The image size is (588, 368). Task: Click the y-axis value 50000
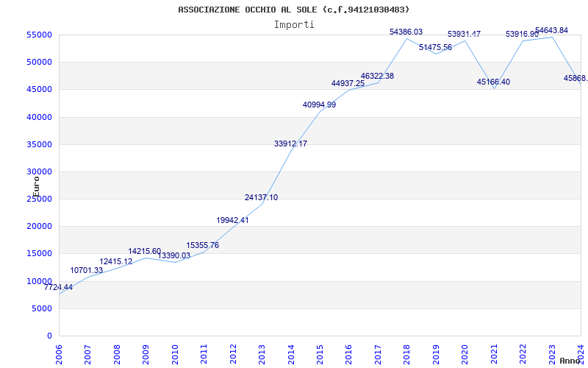39,63
